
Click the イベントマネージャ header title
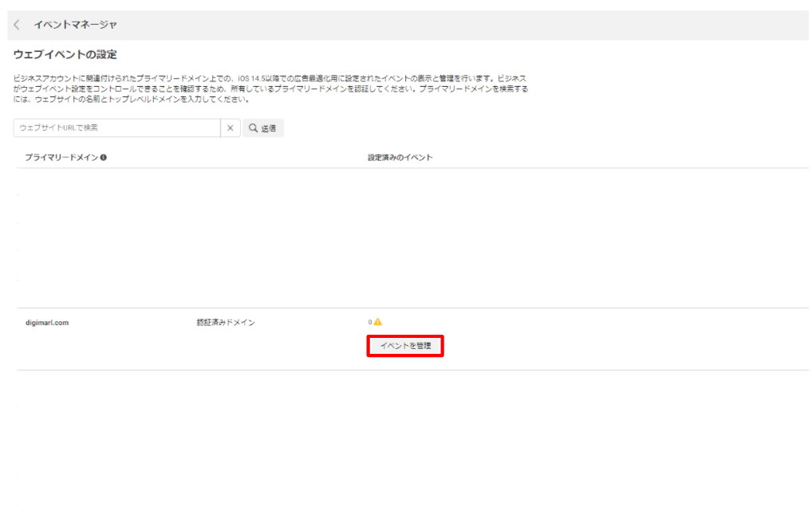76,25
